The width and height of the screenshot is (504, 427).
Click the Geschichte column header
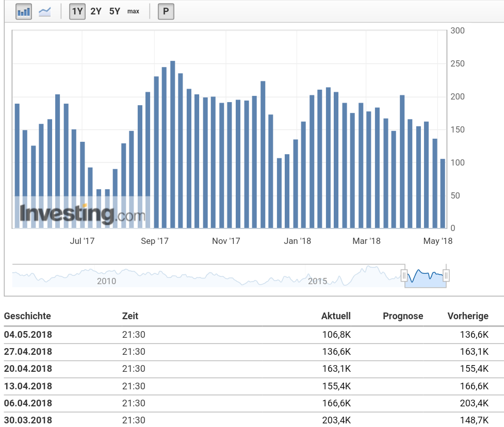27,316
